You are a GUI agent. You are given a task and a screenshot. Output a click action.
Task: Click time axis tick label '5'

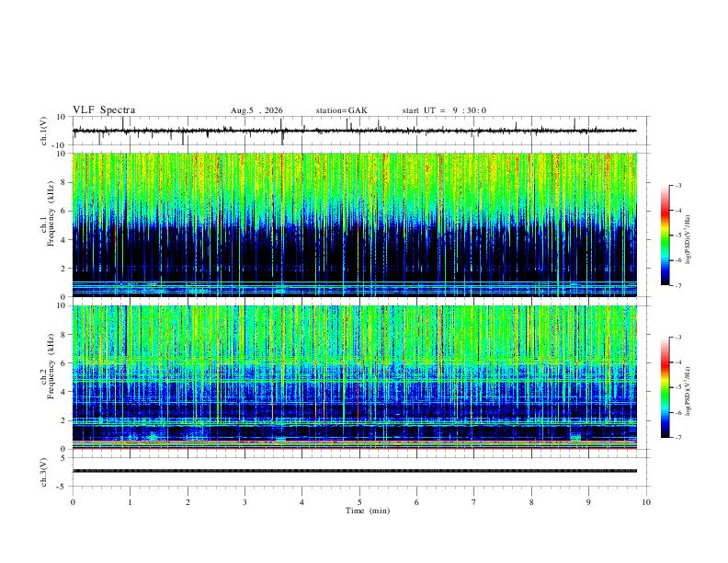[x=359, y=502]
